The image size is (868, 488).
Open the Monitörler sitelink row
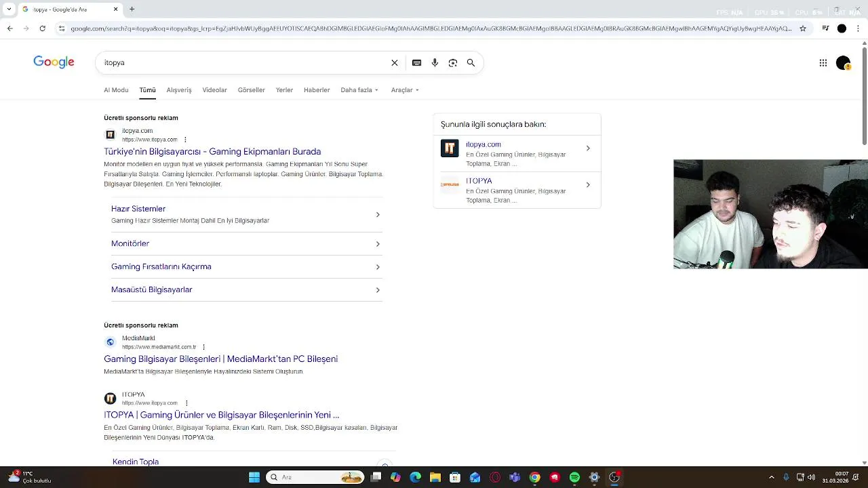(x=247, y=243)
